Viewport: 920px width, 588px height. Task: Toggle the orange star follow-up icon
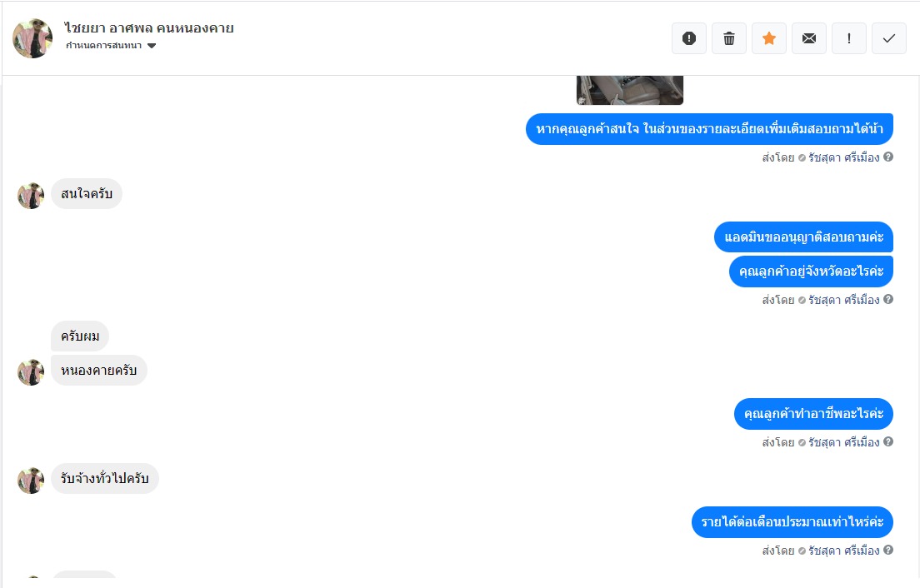click(x=769, y=38)
